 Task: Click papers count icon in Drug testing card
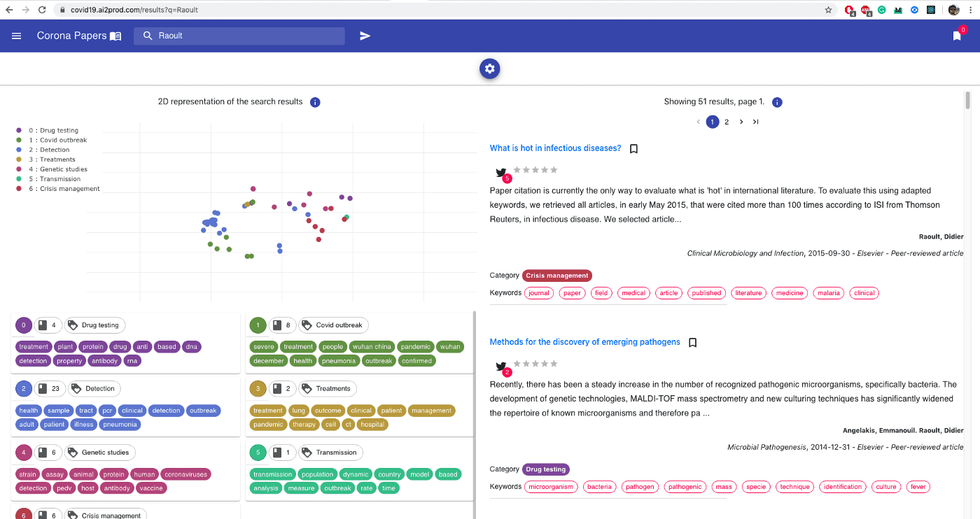(x=41, y=325)
